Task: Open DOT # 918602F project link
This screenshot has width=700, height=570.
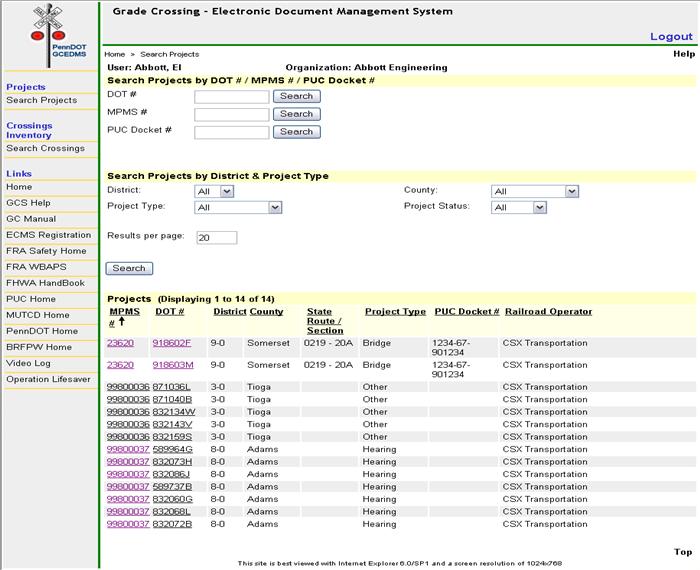Action: [x=171, y=343]
